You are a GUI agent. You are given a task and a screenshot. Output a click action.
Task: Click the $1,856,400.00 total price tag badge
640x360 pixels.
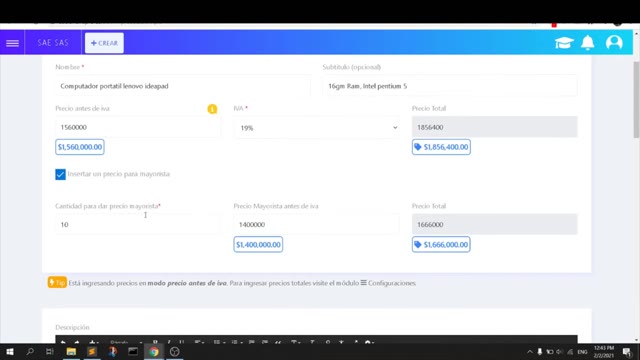[x=441, y=147]
